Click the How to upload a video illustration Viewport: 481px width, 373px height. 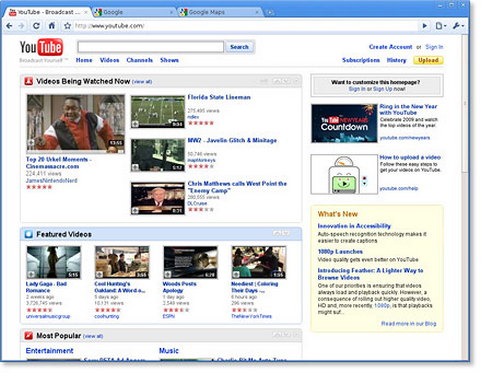[x=344, y=174]
